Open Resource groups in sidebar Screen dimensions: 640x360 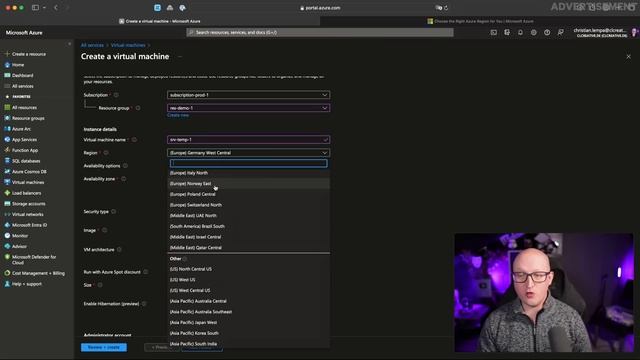24,118
